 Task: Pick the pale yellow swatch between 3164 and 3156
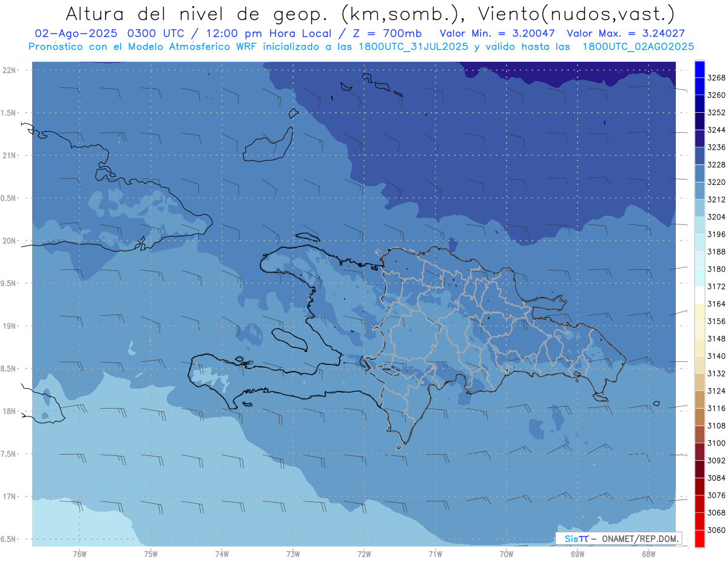[x=699, y=312]
